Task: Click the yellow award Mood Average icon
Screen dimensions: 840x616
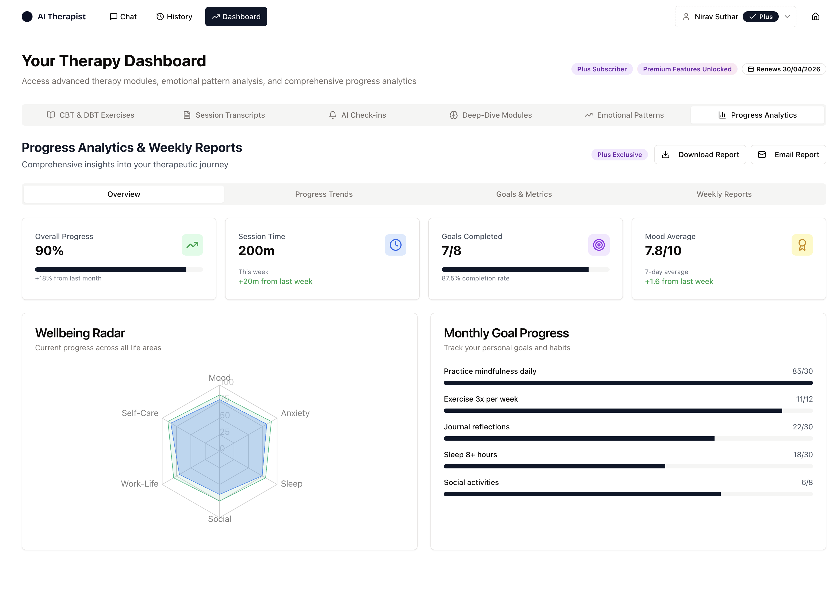Action: pos(802,245)
